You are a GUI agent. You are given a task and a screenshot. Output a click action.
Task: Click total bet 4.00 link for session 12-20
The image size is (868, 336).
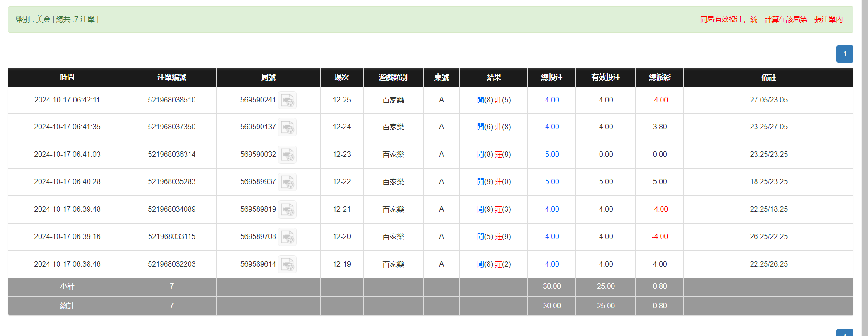pyautogui.click(x=551, y=237)
